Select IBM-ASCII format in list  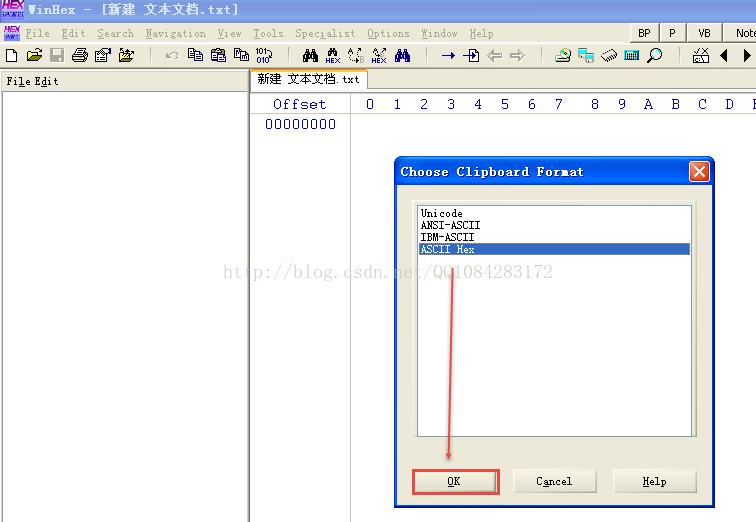coord(554,237)
